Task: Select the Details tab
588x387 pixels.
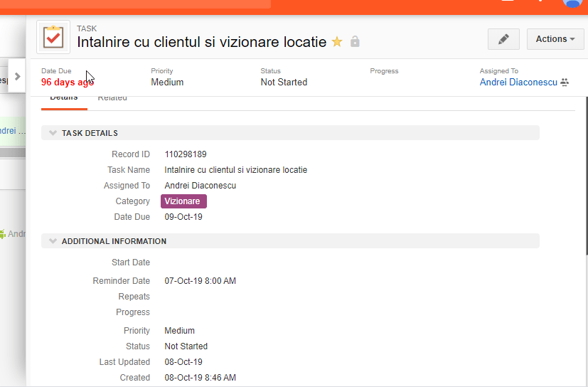Action: pyautogui.click(x=63, y=98)
